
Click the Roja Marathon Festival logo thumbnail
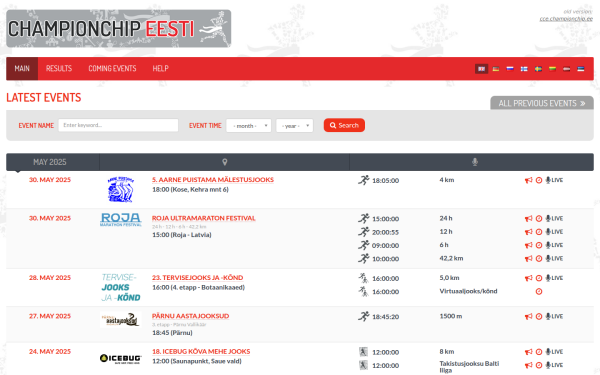pyautogui.click(x=121, y=220)
